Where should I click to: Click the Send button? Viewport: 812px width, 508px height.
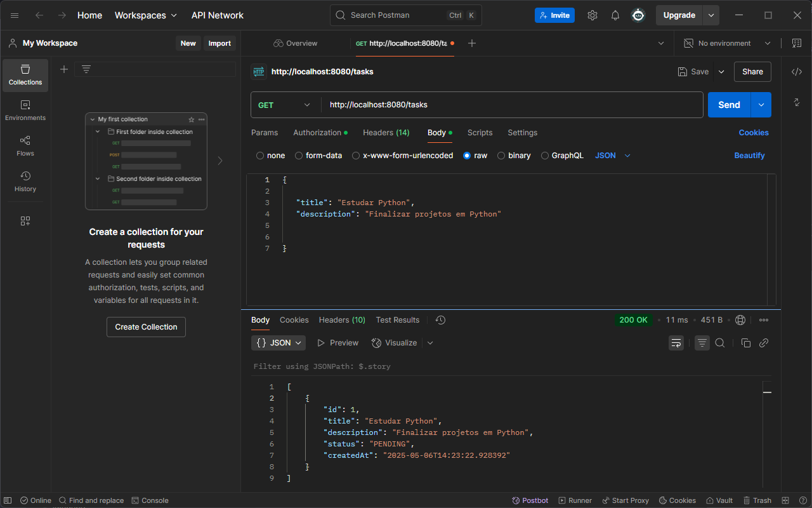point(729,105)
